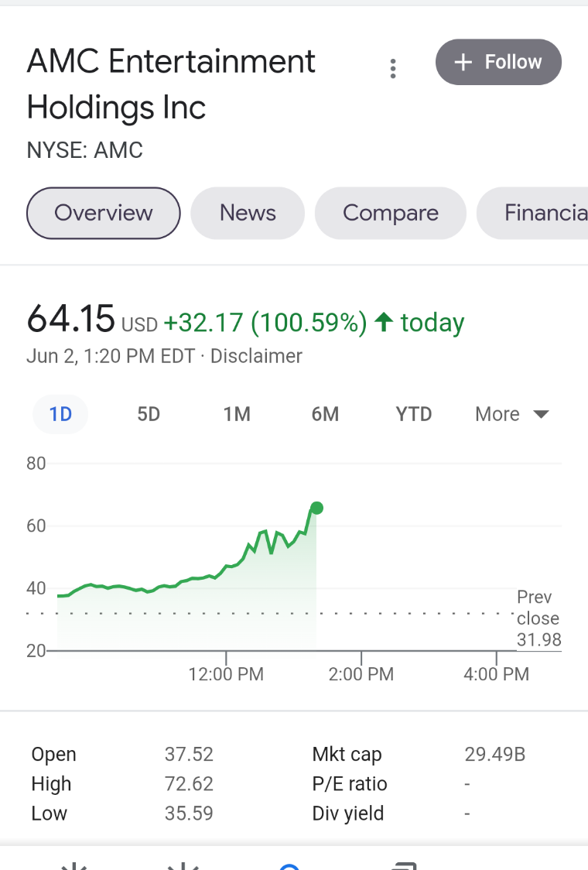Click the Prev close 31.98 label
588x870 pixels.
click(538, 618)
